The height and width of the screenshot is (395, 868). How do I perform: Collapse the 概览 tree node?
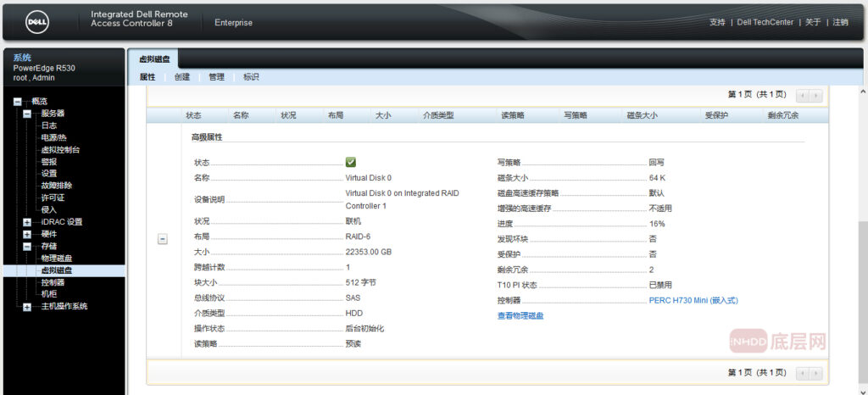click(17, 101)
